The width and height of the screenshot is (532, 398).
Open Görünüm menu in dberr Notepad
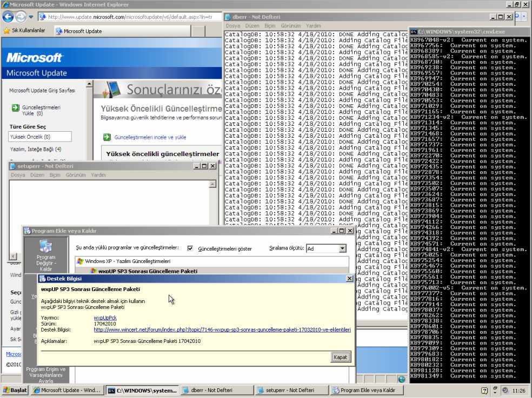click(x=290, y=26)
